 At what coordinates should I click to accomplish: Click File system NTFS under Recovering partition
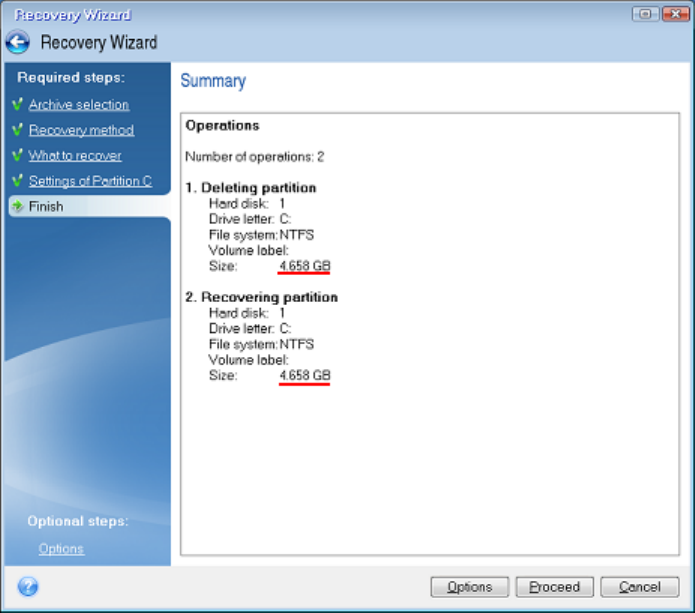(262, 344)
